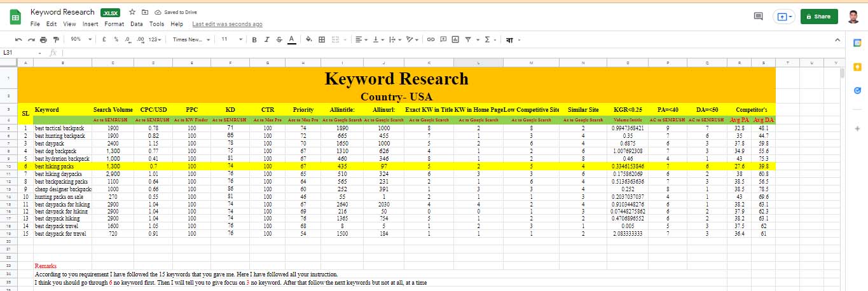Insert a link using toolbar icon

[431, 39]
